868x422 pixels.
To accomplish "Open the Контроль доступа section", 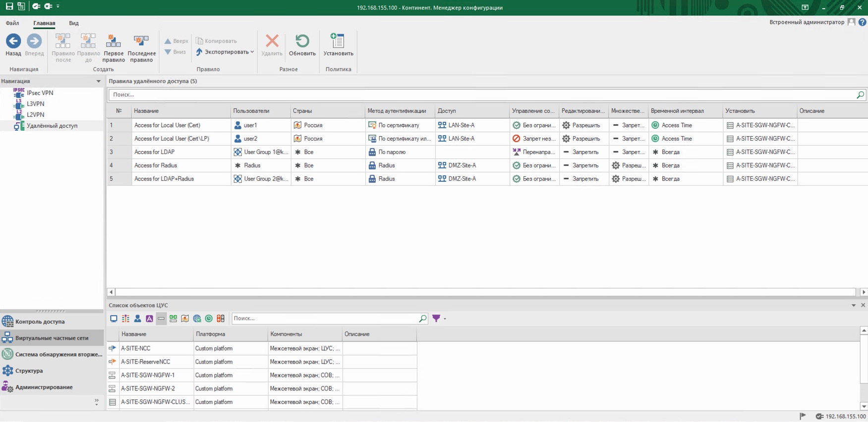I will [40, 321].
